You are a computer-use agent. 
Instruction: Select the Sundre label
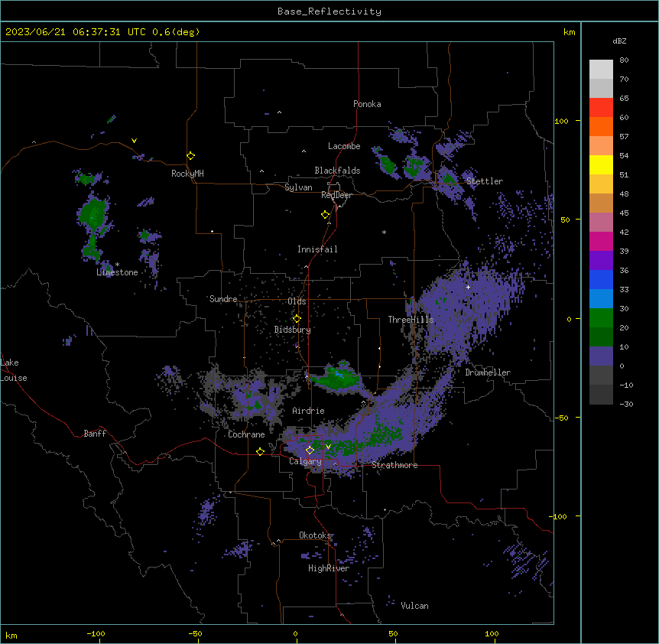(223, 299)
